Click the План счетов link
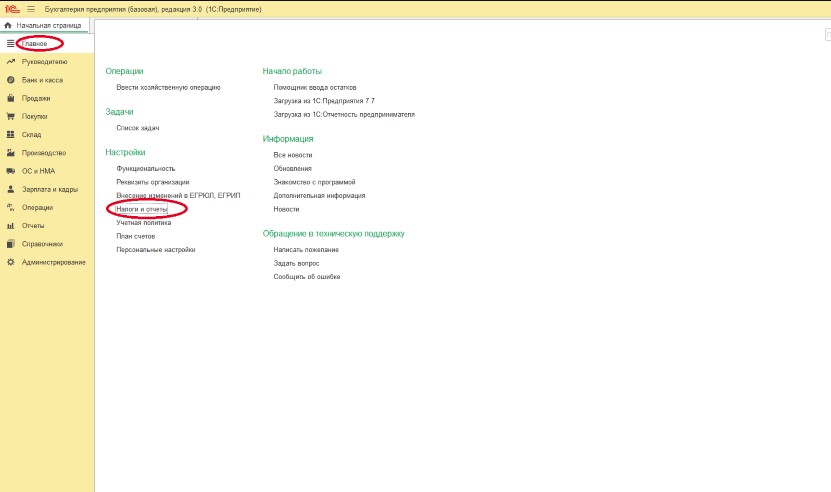The width and height of the screenshot is (831, 492). tap(136, 236)
